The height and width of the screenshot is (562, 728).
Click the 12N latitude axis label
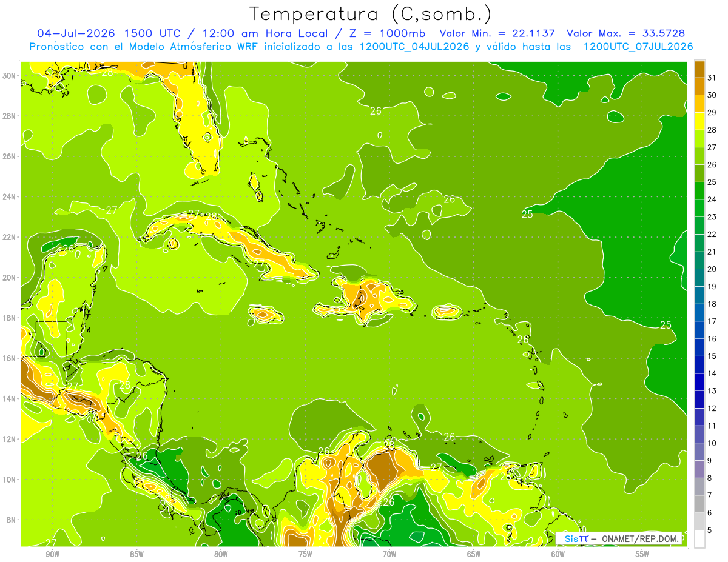10,439
